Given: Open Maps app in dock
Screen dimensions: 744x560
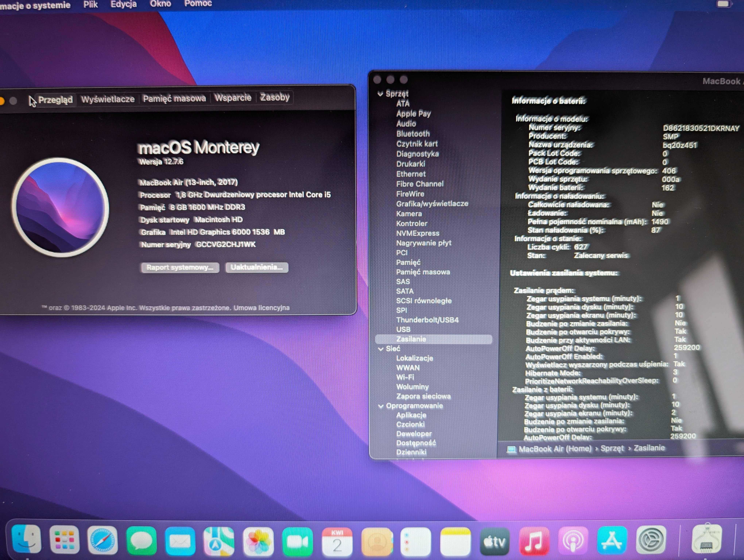Looking at the screenshot, I should (x=219, y=541).
